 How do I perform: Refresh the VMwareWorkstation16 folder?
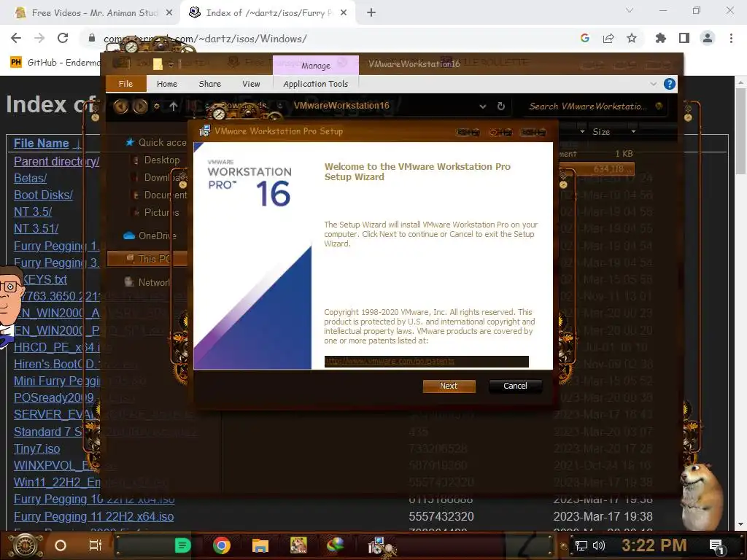pos(500,106)
